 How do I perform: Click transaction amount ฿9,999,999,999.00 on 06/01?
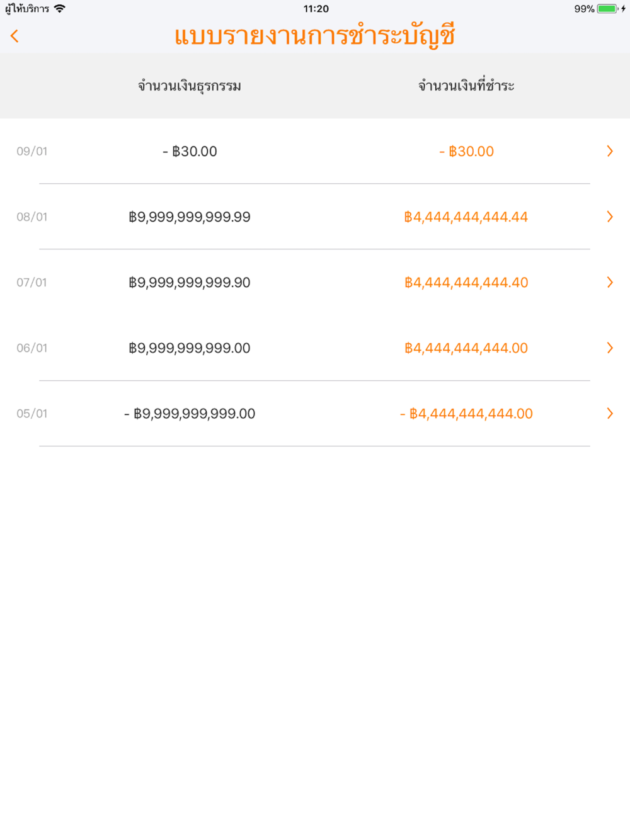click(190, 348)
